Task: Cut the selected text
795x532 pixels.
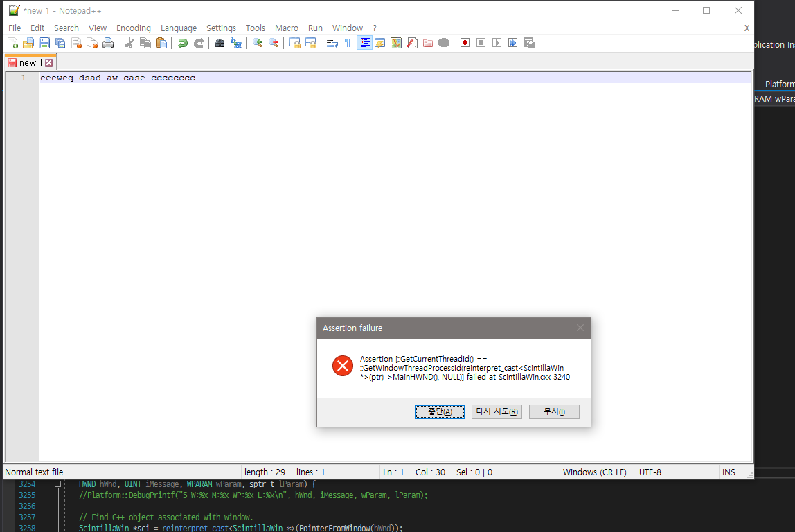Action: [129, 43]
